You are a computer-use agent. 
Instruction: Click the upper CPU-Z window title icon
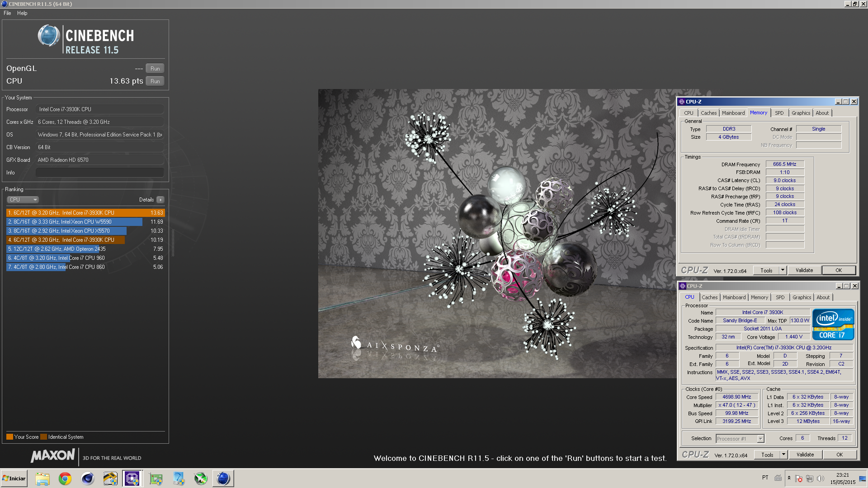coord(682,102)
